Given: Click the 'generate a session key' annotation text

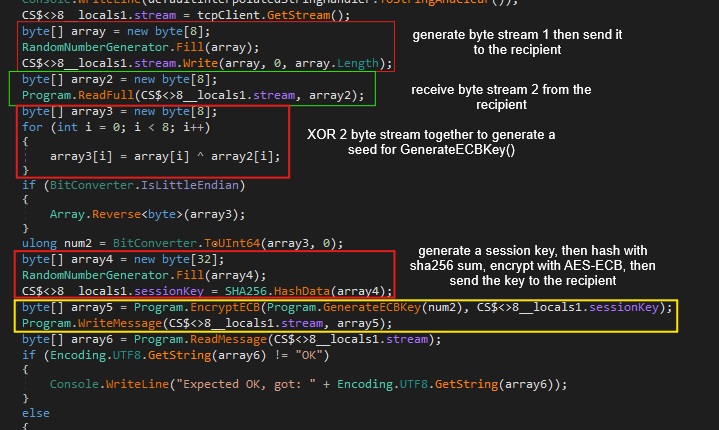Looking at the screenshot, I should click(532, 265).
